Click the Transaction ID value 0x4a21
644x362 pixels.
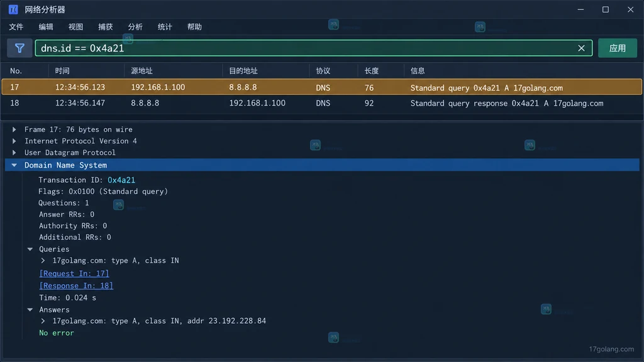point(121,180)
